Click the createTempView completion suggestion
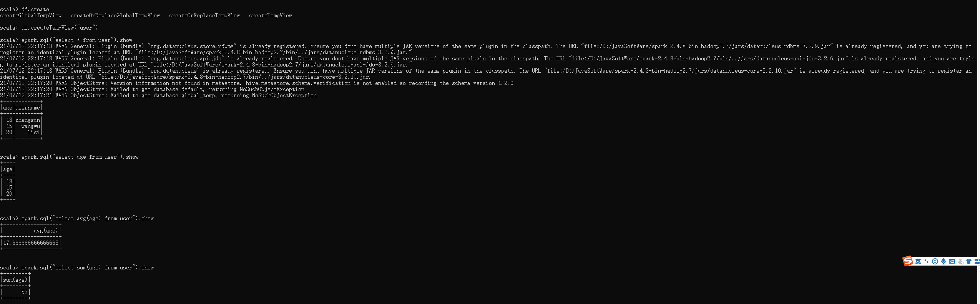Viewport: 980px width, 304px height. (x=271, y=15)
